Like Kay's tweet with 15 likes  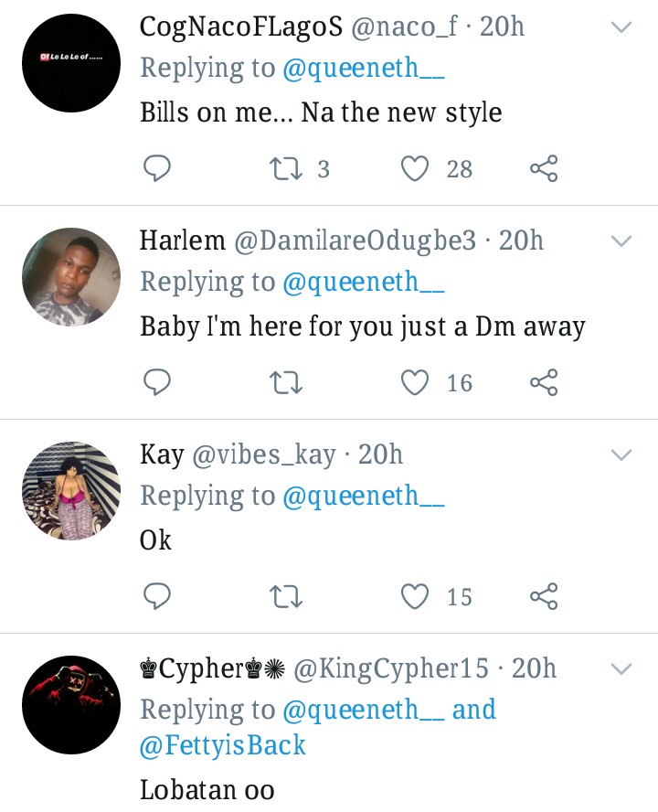[416, 597]
